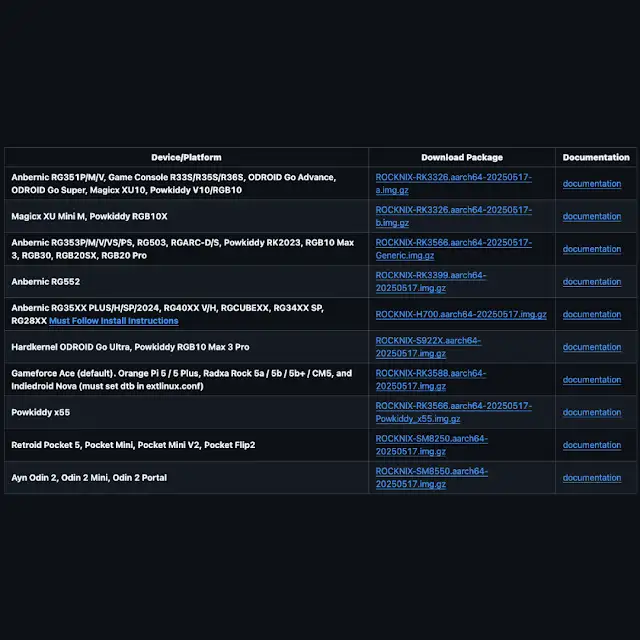Viewport: 640px width, 640px height.
Task: Download the ROCKNIX-RK3326 'a' image package
Action: pyautogui.click(x=453, y=177)
